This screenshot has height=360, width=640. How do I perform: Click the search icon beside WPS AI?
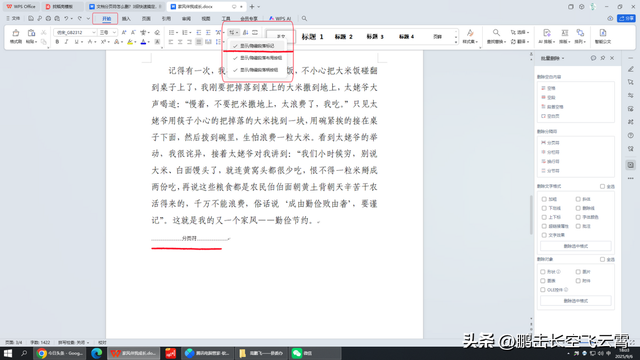click(304, 18)
